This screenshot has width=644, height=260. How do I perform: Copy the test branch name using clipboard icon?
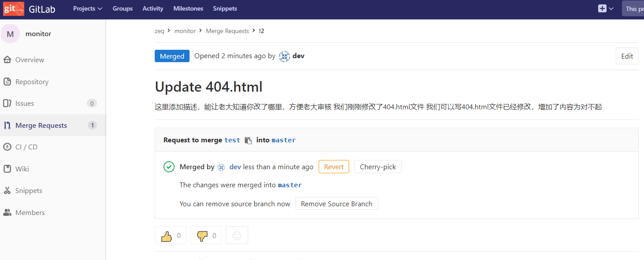[x=248, y=140]
